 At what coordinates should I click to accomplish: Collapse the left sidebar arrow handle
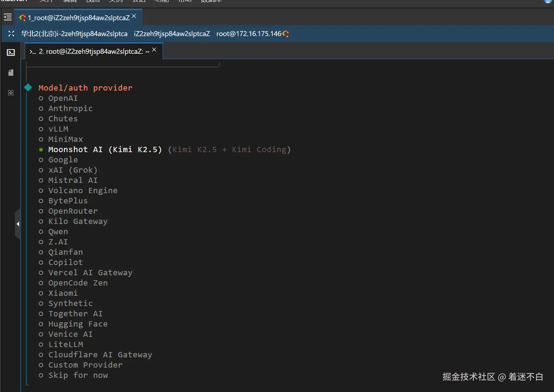[18, 224]
